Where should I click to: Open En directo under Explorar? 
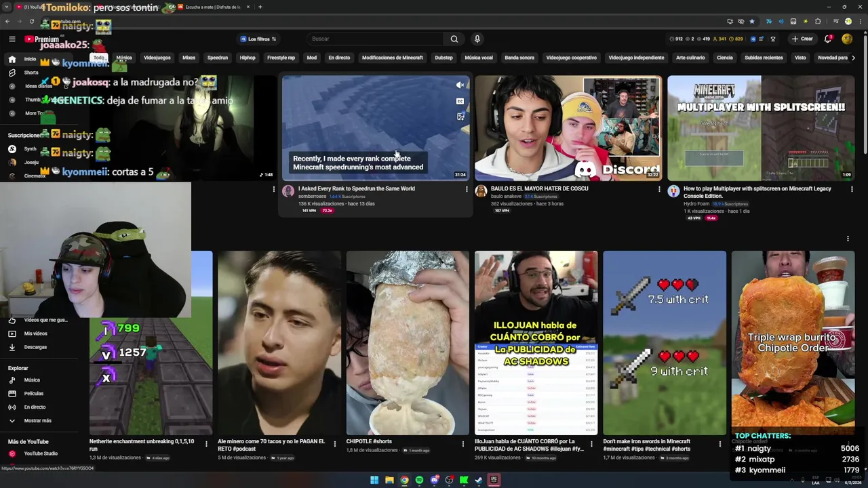(35, 407)
